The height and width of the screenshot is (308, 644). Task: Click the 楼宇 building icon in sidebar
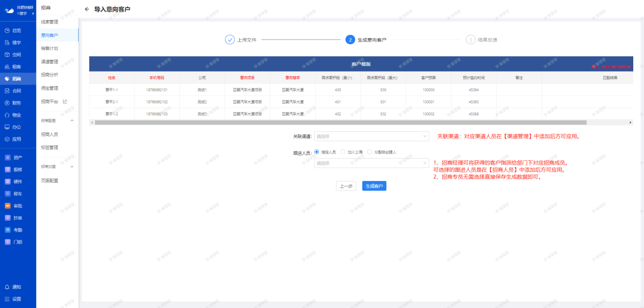click(x=7, y=42)
